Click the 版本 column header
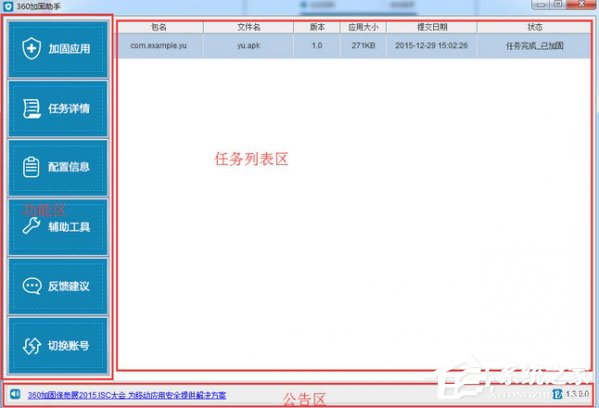Screen dimensions: 599x408 [x=317, y=27]
